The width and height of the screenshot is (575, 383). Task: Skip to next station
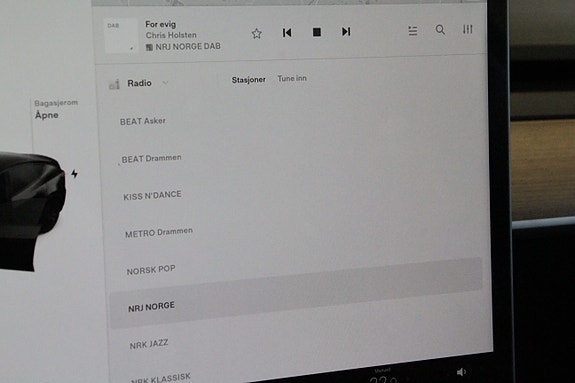click(346, 32)
